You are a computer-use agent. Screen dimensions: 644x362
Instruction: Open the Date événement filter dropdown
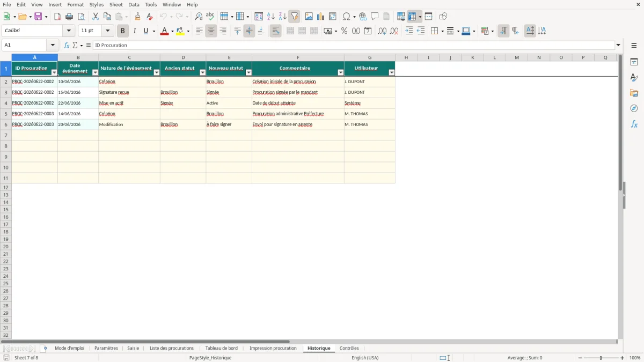click(96, 72)
